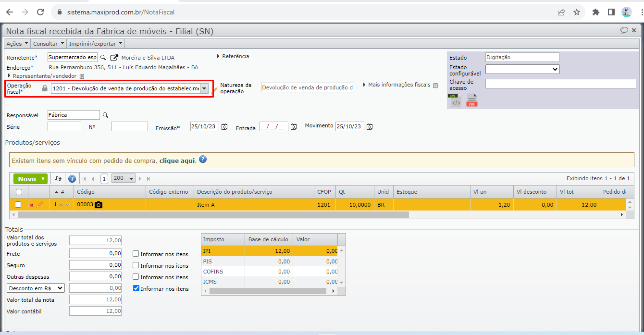
Task: Open the Remetente record via external link icon
Action: (114, 57)
